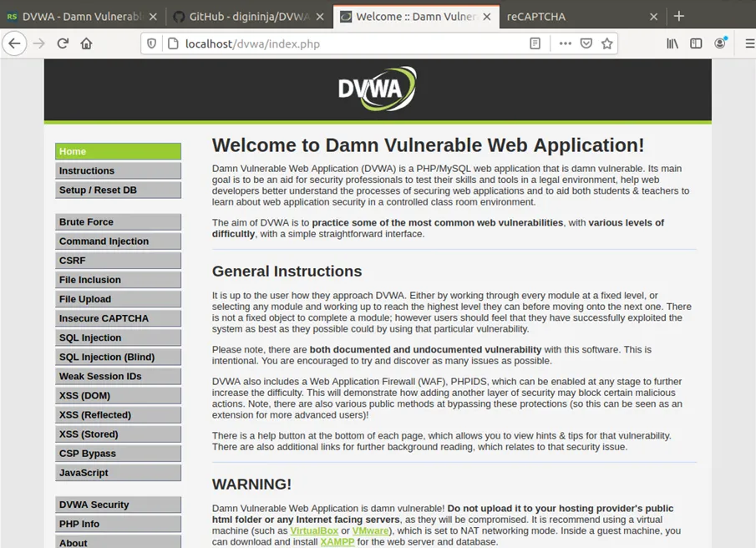Open the Instructions menu item

pyautogui.click(x=118, y=170)
